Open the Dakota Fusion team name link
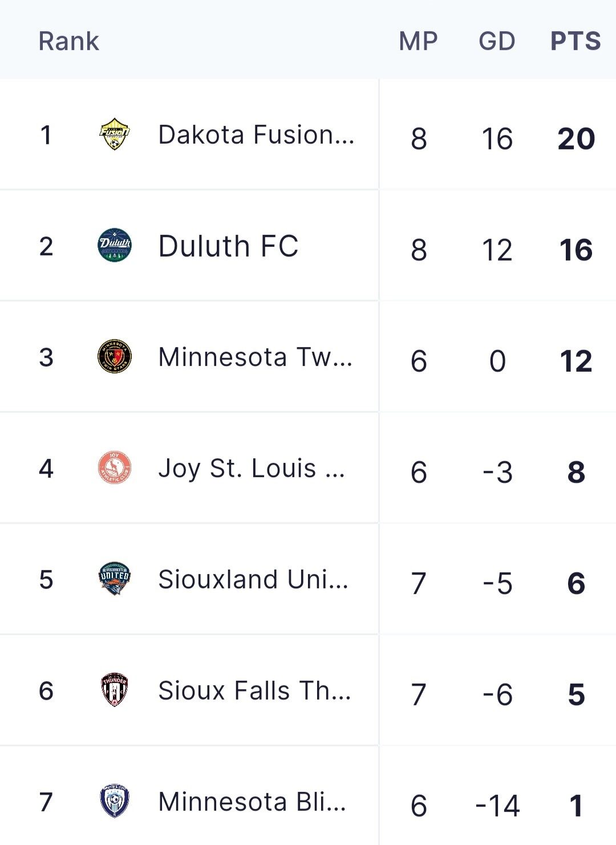 256,135
